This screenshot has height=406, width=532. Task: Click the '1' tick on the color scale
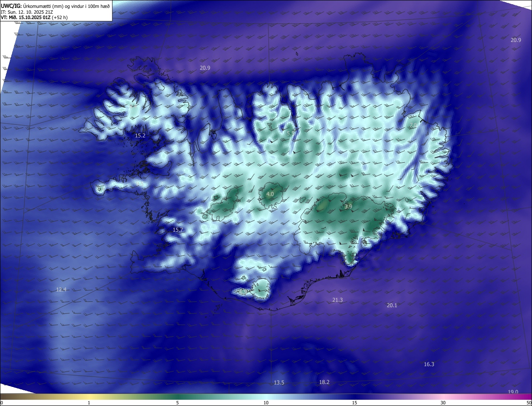pyautogui.click(x=89, y=403)
